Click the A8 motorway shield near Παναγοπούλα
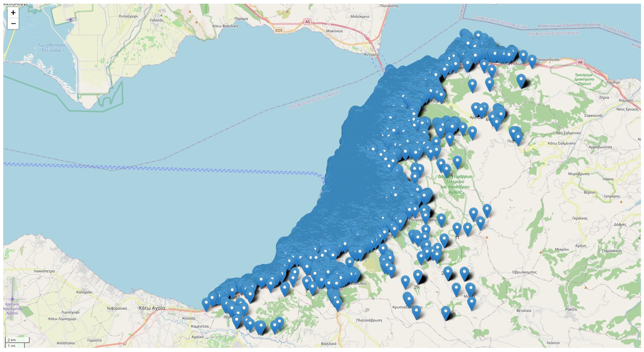The height and width of the screenshot is (352, 644). (580, 62)
